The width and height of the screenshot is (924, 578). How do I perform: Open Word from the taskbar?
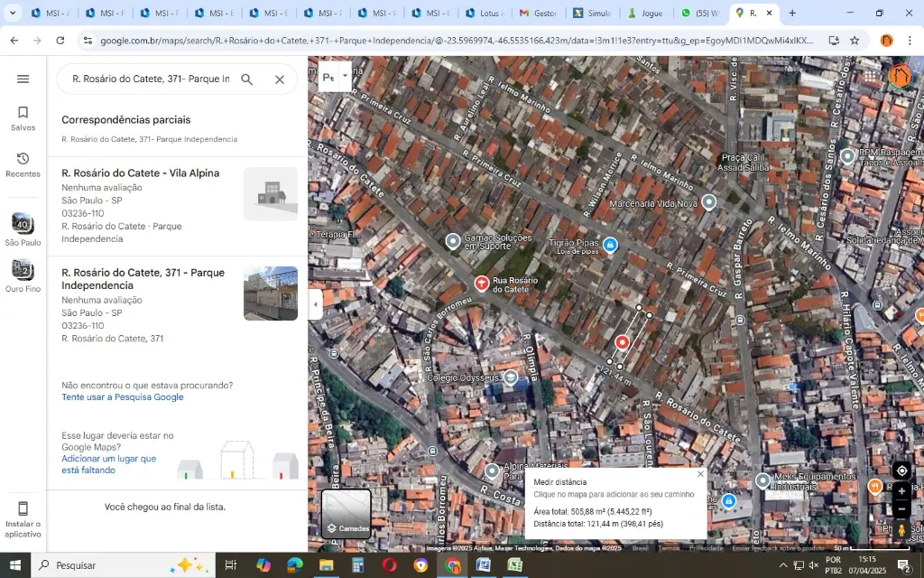point(484,565)
